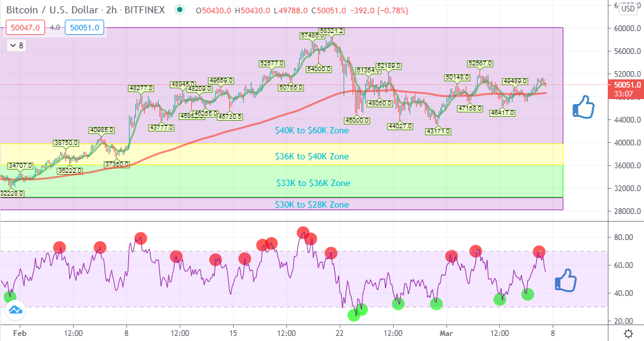Click the 80.00 RSI axis label
The image size is (644, 341).
pos(623,237)
